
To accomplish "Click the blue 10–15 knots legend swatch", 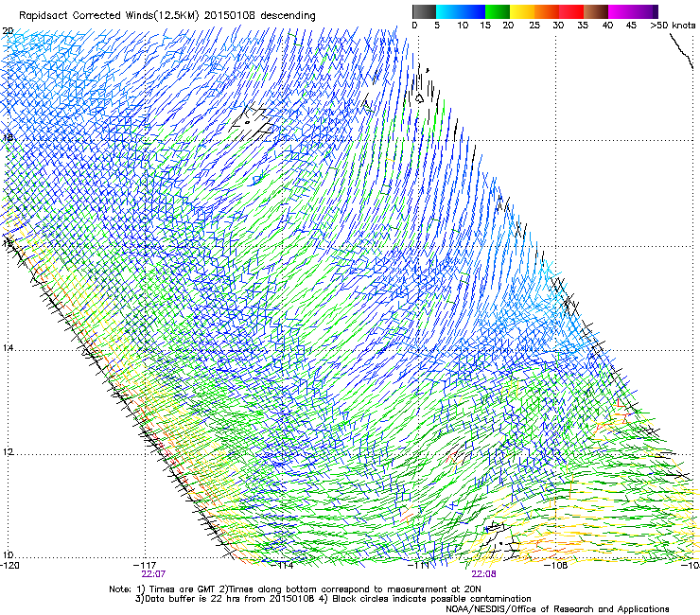I will pos(473,11).
